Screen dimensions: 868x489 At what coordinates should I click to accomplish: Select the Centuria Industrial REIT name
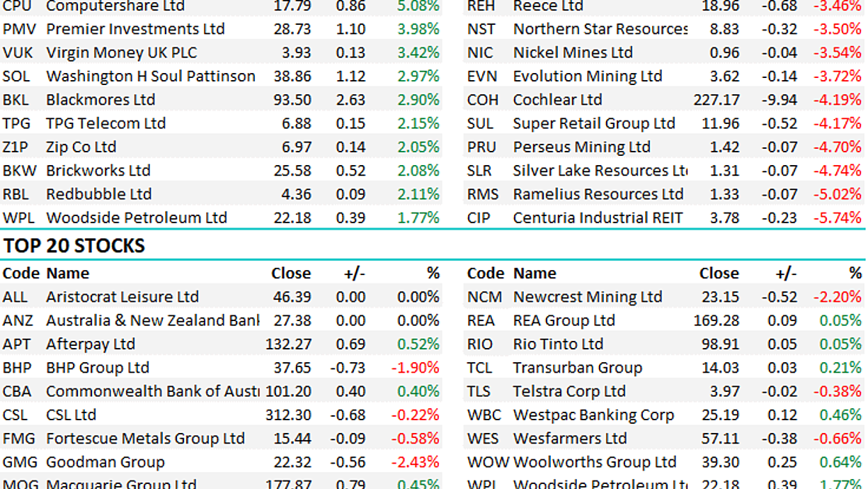(598, 218)
